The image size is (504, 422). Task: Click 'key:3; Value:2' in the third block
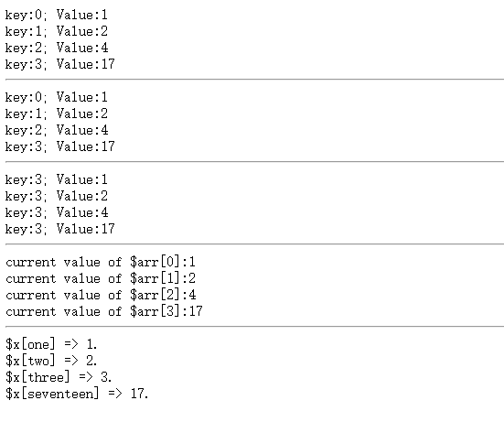57,196
